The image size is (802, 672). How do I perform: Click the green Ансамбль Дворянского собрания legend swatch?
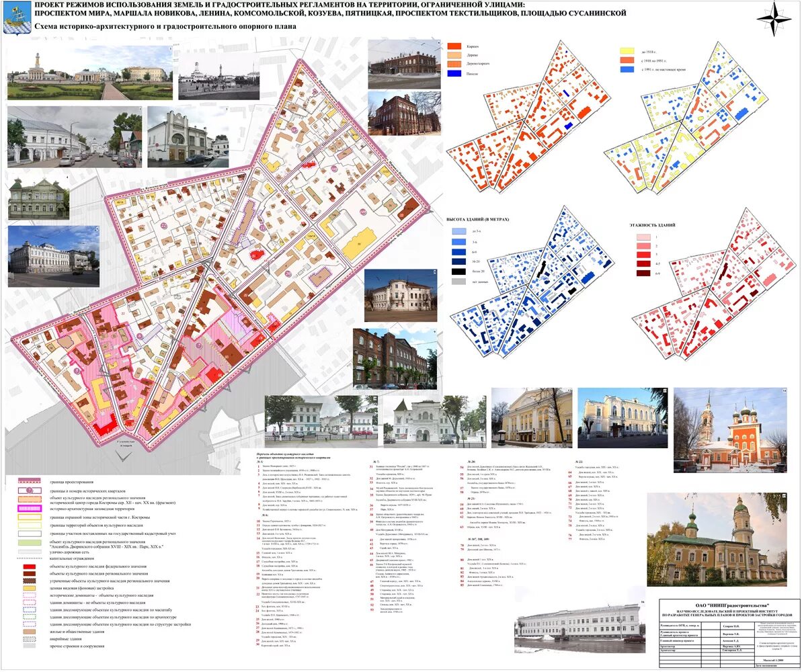coord(30,543)
